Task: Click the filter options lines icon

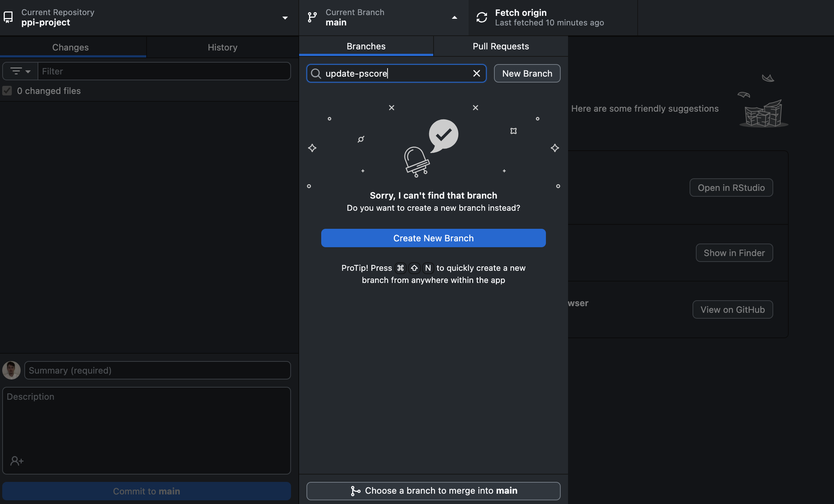Action: tap(16, 71)
